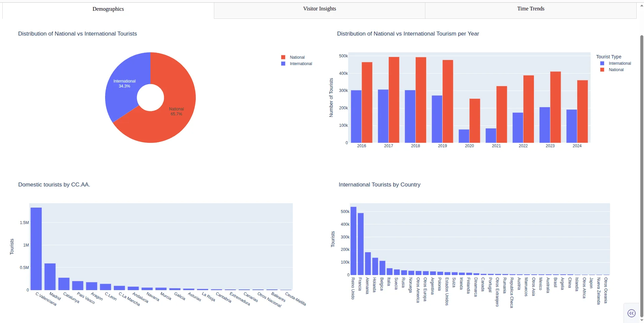Viewport: 644px width, 323px height.
Task: Click 'International Tourists by Country' chart title
Action: coord(379,184)
